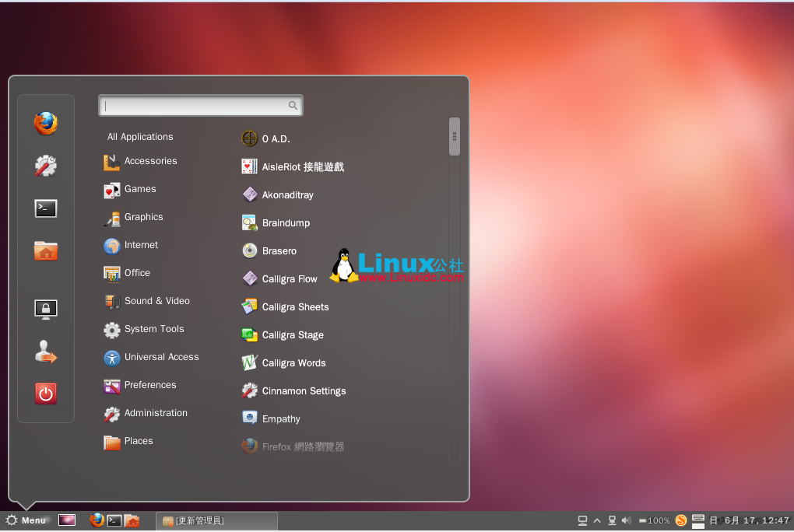The width and height of the screenshot is (794, 532).
Task: Open the Graphics category
Action: pyautogui.click(x=133, y=217)
